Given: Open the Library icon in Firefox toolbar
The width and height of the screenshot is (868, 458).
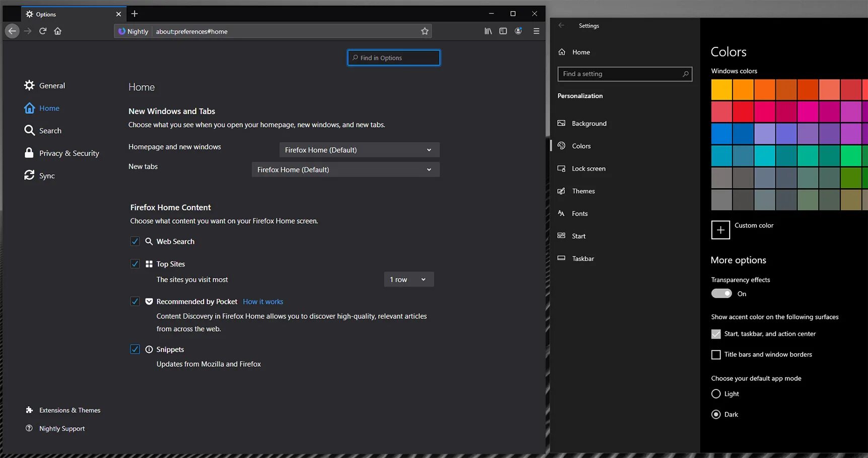Looking at the screenshot, I should coord(488,31).
